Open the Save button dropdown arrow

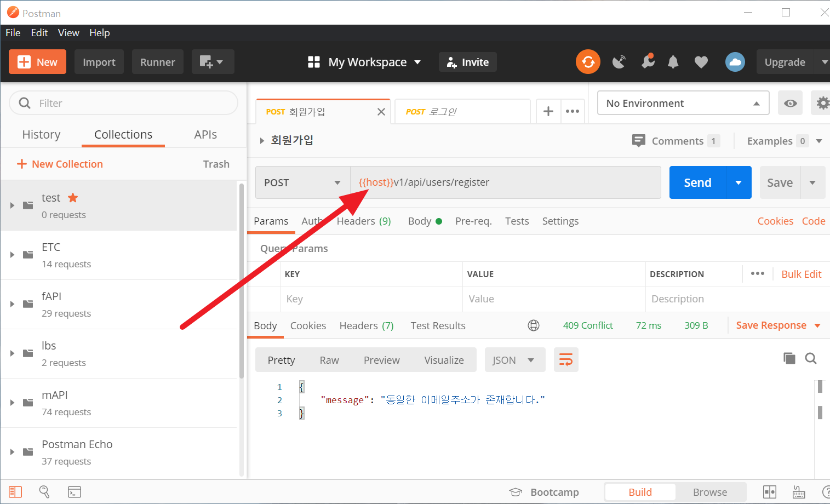click(812, 182)
